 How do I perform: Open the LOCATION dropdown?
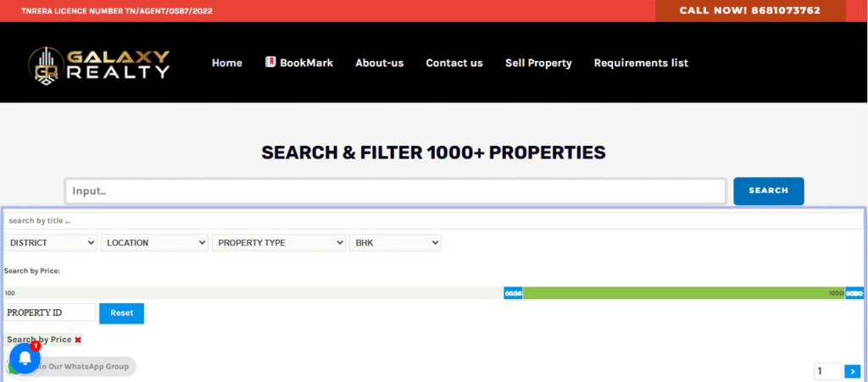point(155,243)
